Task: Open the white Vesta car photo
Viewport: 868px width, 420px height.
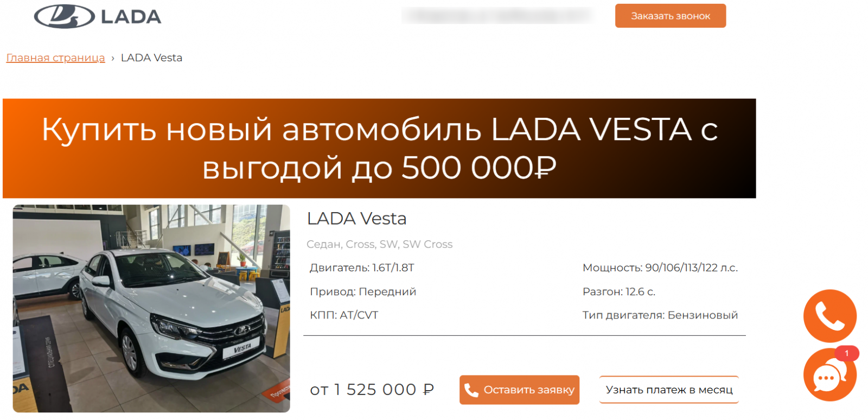Action: click(151, 308)
